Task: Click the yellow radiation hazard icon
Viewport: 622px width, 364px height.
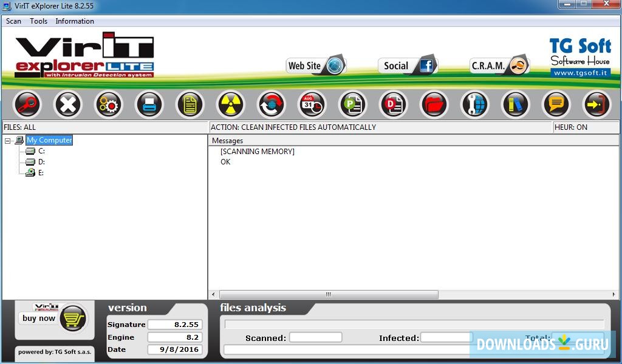Action: pyautogui.click(x=230, y=104)
